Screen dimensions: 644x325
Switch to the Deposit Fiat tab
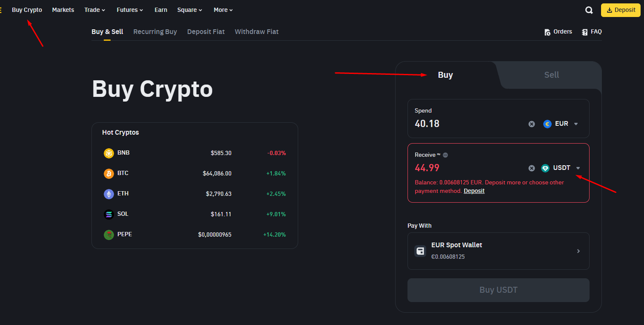point(206,32)
